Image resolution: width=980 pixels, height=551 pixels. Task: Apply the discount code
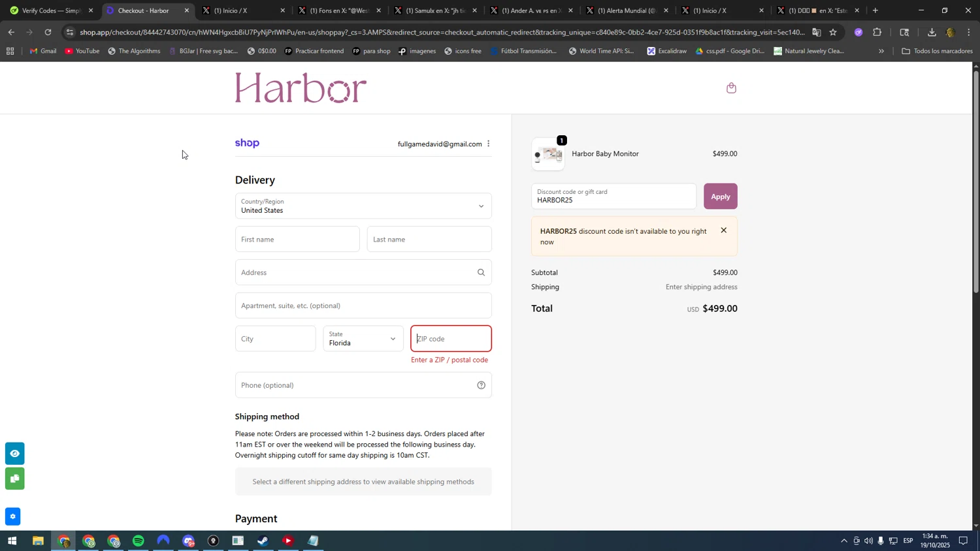pos(720,197)
